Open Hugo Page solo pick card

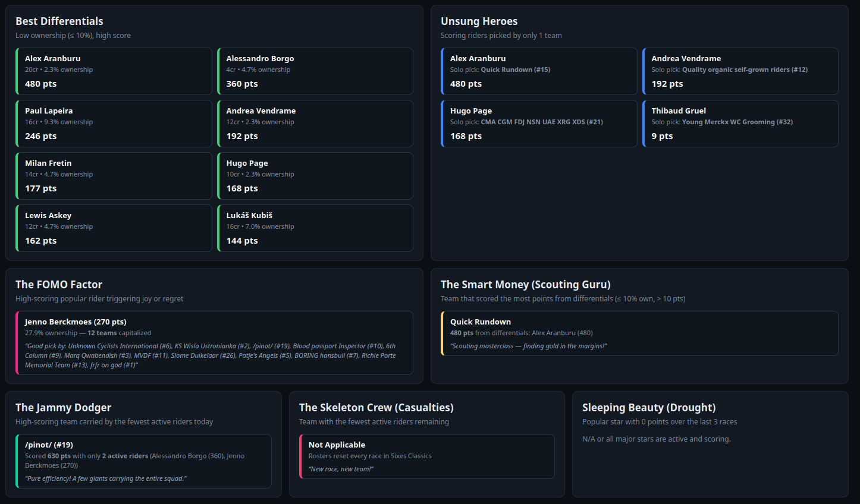pos(539,124)
